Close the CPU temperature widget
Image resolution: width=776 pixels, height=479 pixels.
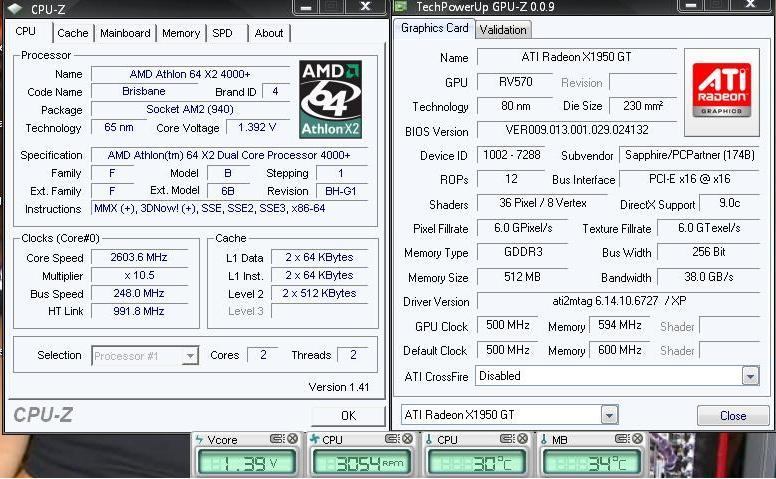coord(522,438)
